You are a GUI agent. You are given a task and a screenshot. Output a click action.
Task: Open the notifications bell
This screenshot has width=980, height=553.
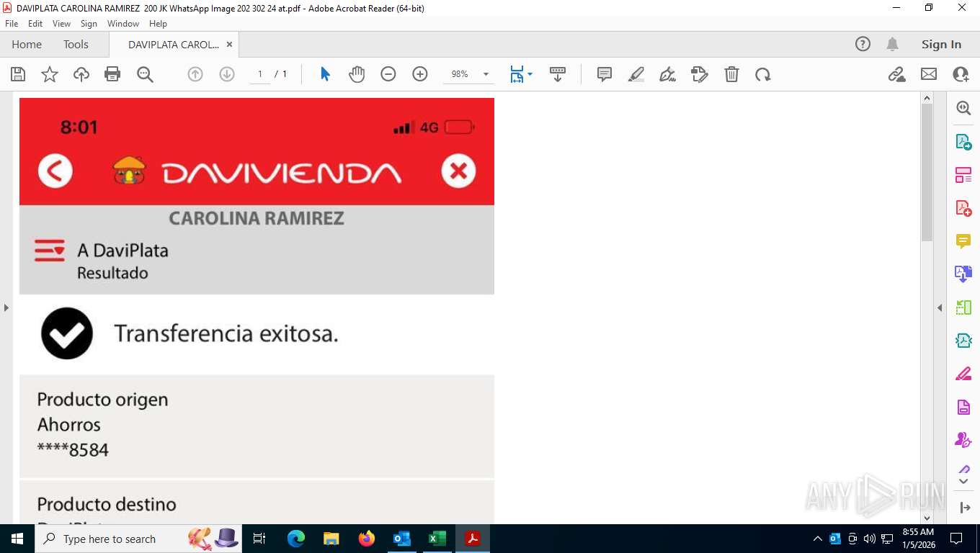coord(892,44)
